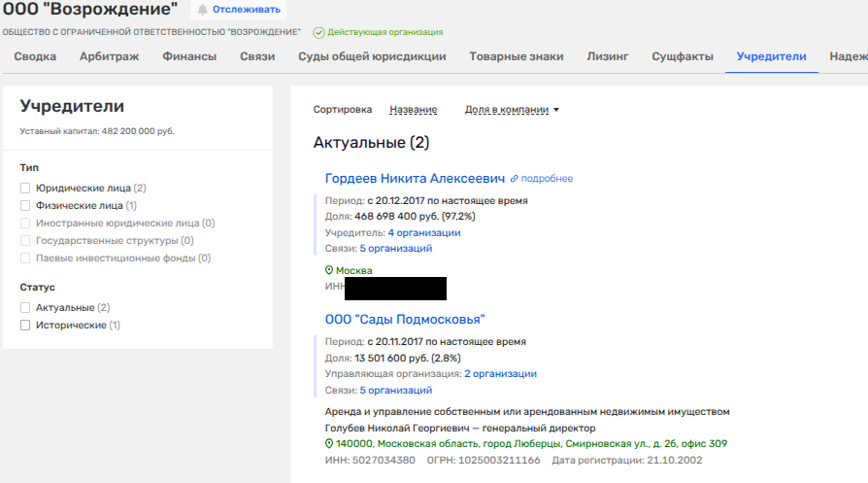
Task: Check the Физические лица filter
Action: [x=25, y=205]
